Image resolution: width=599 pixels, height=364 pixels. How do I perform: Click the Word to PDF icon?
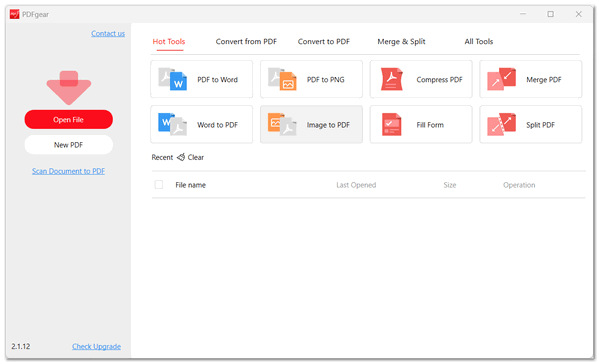pyautogui.click(x=172, y=125)
